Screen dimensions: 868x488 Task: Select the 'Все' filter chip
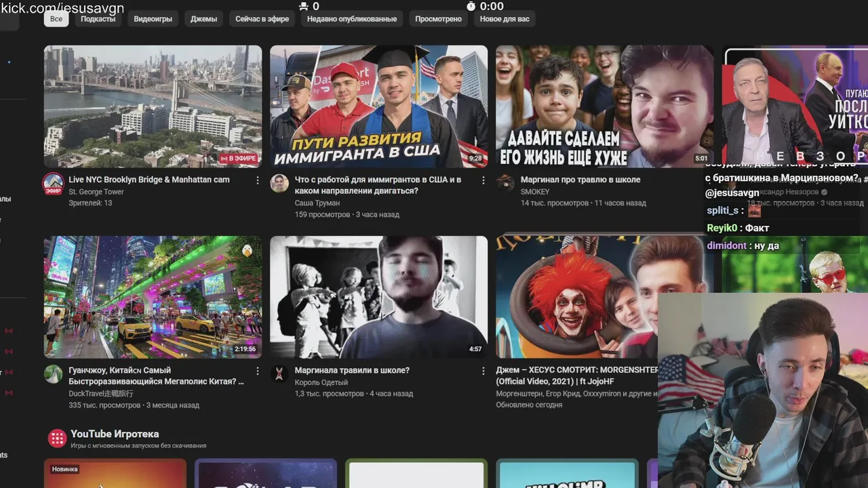[56, 19]
